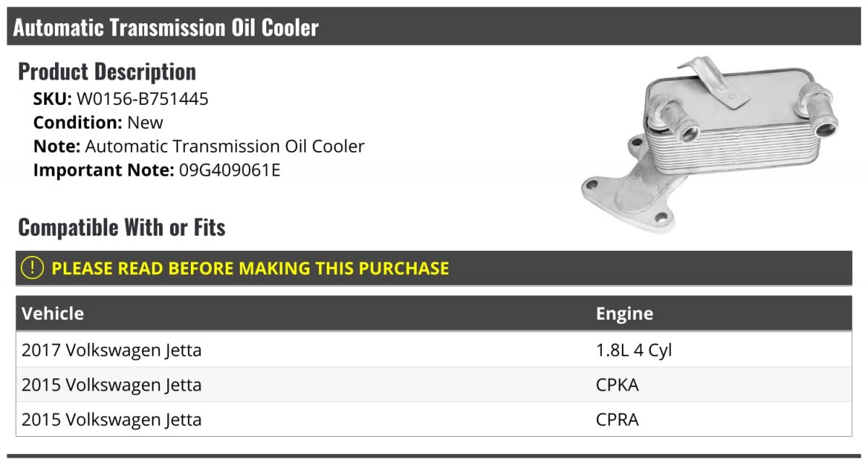Click the Compatible With or Fits heading
868x465 pixels.
point(122,227)
